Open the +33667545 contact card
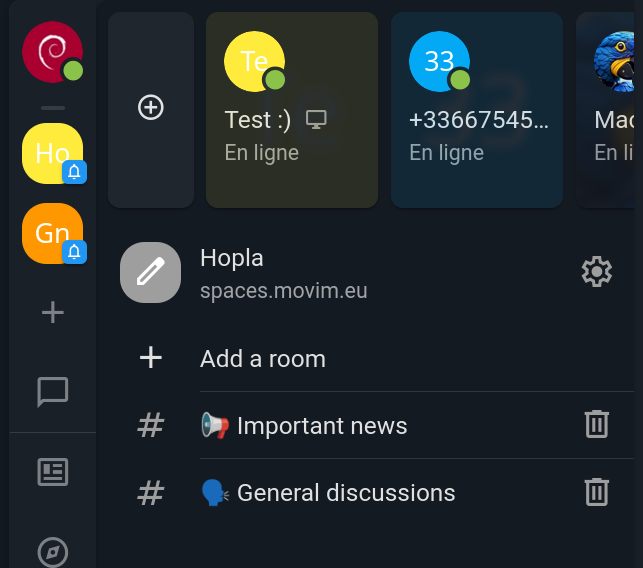 pos(476,110)
